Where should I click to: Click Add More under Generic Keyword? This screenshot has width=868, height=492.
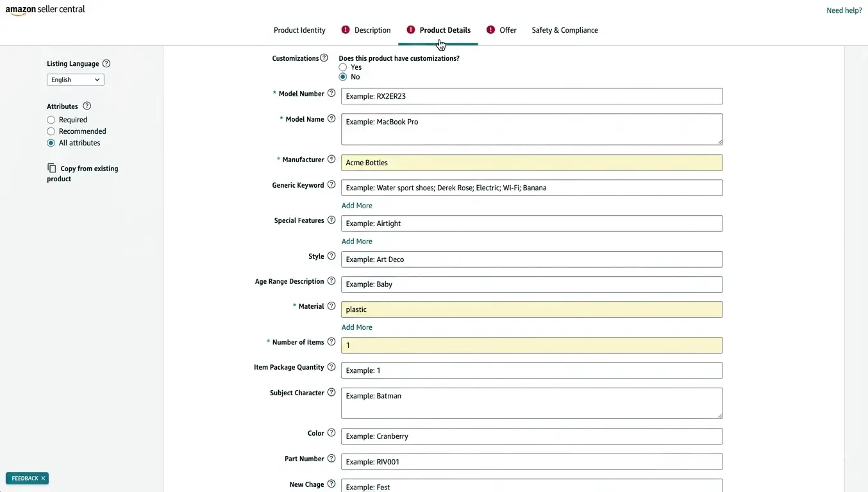[356, 205]
